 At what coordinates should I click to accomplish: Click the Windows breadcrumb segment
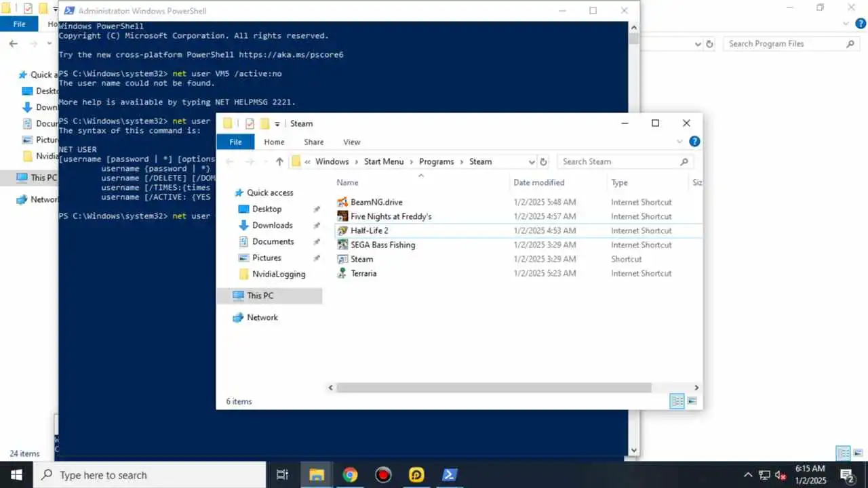coord(332,161)
